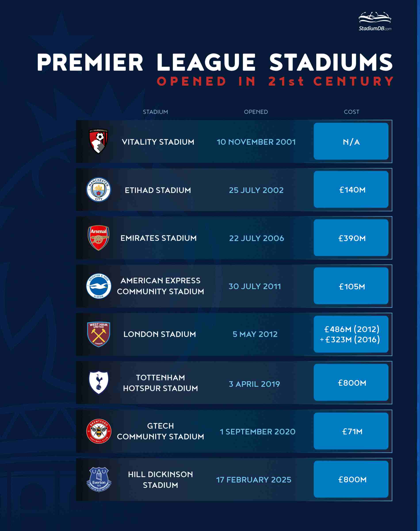420x531 pixels.
Task: Click the Brentford bee badge
Action: [x=99, y=431]
